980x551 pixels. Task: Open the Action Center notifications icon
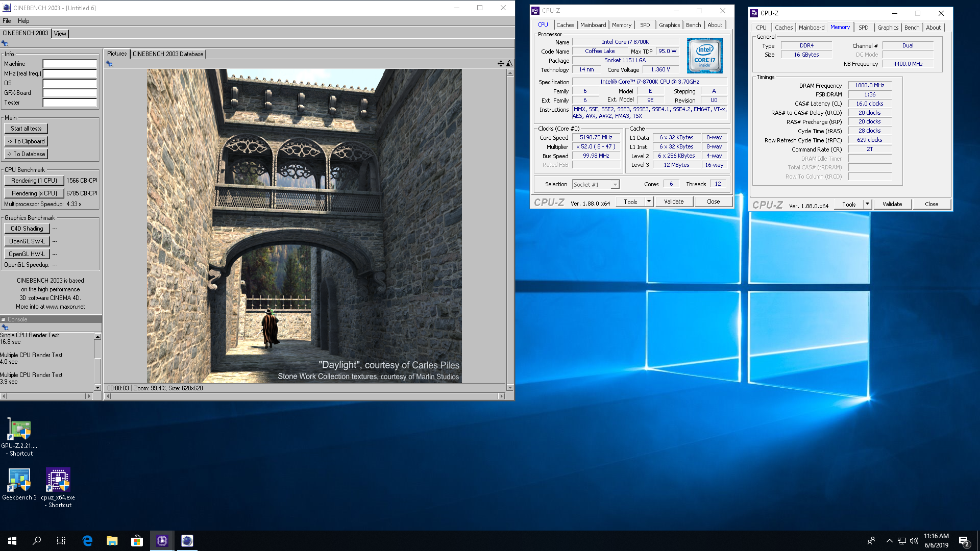[964, 541]
